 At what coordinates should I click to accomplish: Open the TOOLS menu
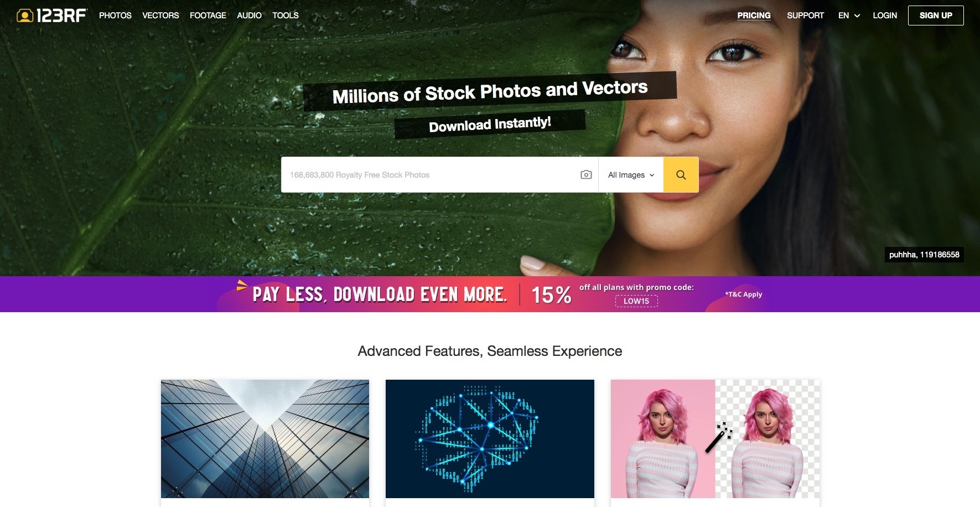point(286,15)
